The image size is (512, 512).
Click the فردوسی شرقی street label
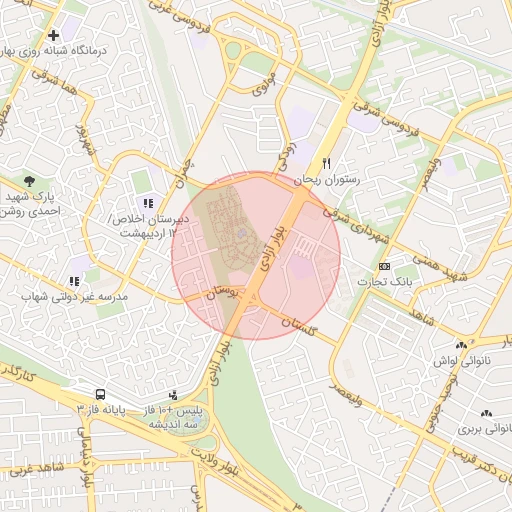coord(386,119)
